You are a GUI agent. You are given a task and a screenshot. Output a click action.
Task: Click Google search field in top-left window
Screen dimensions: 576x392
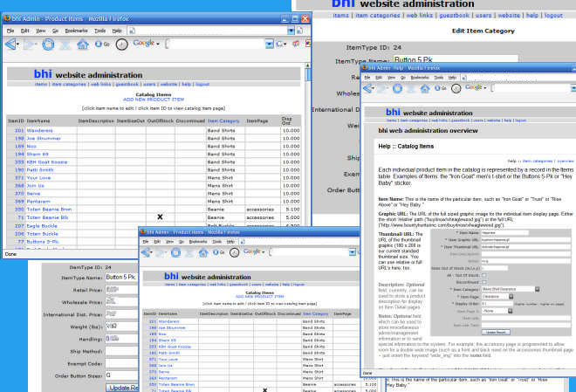(216, 44)
